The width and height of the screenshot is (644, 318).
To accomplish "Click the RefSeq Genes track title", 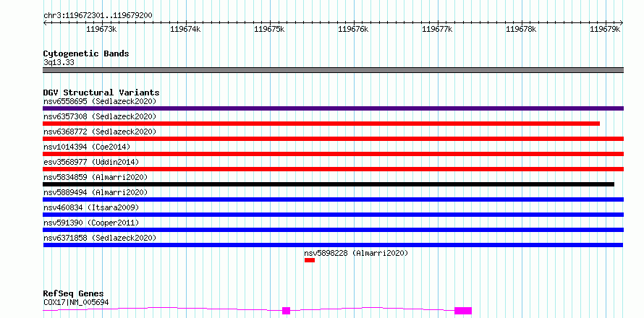I will [73, 294].
